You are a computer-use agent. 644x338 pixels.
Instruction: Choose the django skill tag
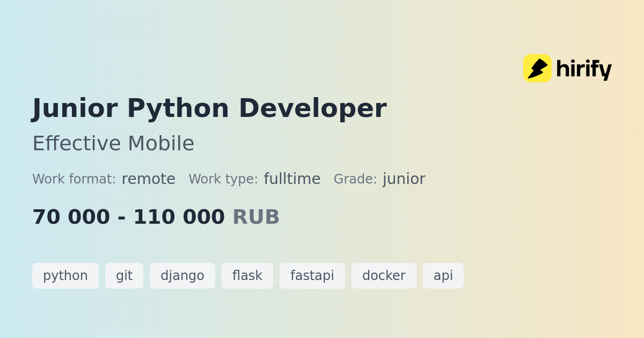click(x=182, y=276)
